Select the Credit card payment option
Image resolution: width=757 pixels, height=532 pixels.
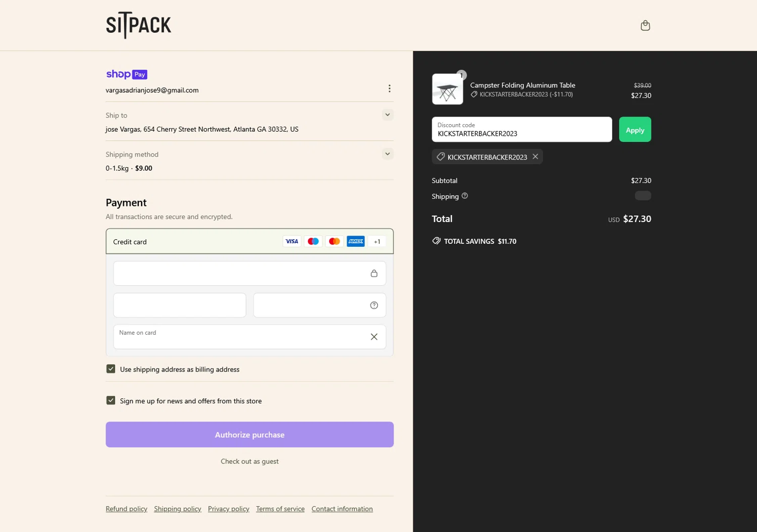pos(249,241)
